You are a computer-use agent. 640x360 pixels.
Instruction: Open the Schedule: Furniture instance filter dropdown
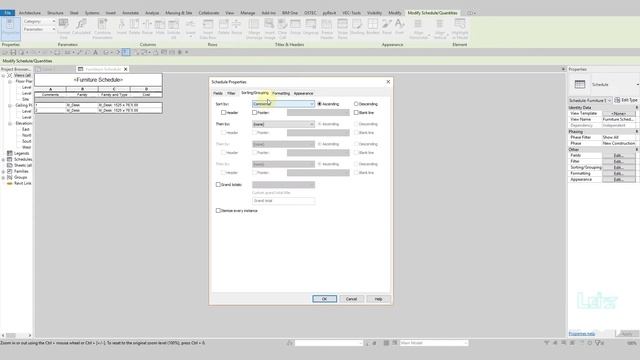point(590,100)
